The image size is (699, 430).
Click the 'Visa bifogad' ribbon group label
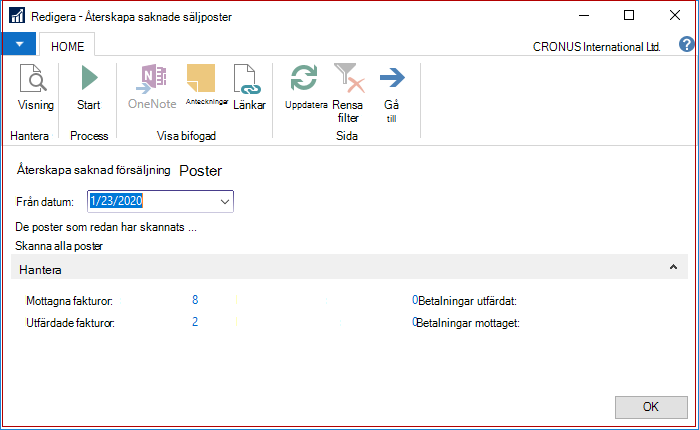(186, 136)
